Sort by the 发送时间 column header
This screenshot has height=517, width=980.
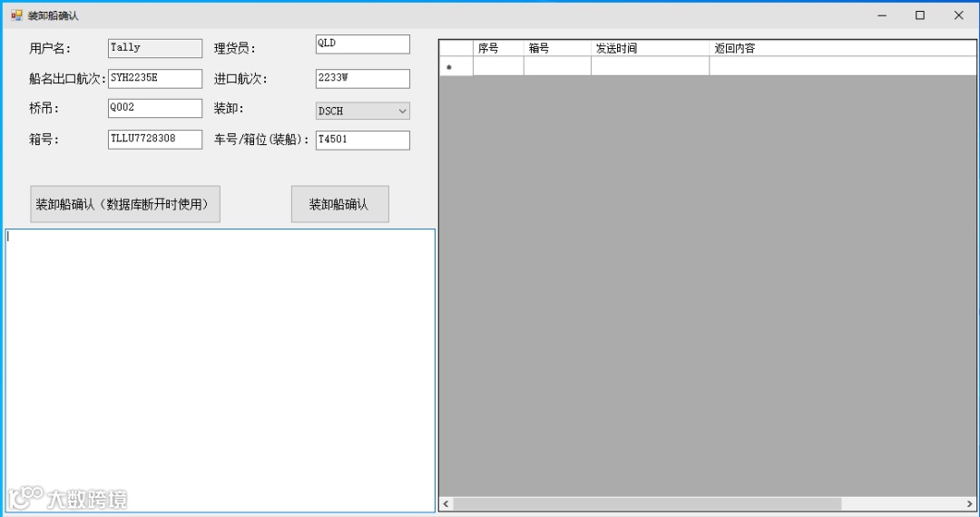650,48
